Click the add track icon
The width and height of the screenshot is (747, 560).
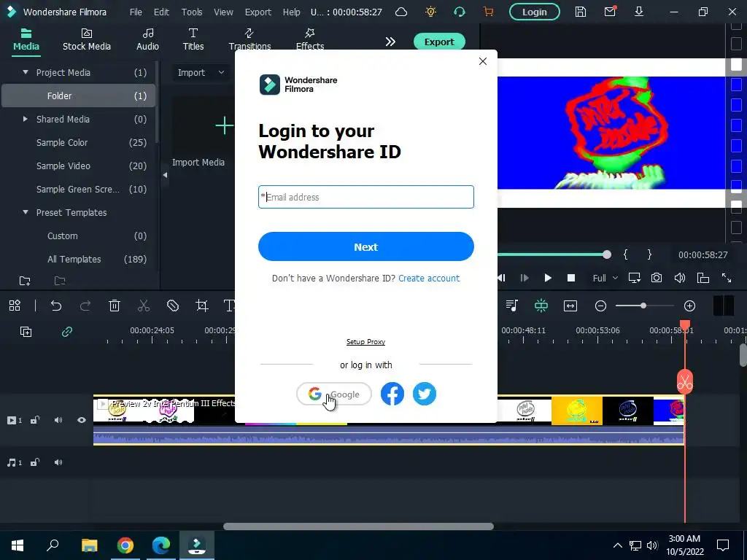26,332
